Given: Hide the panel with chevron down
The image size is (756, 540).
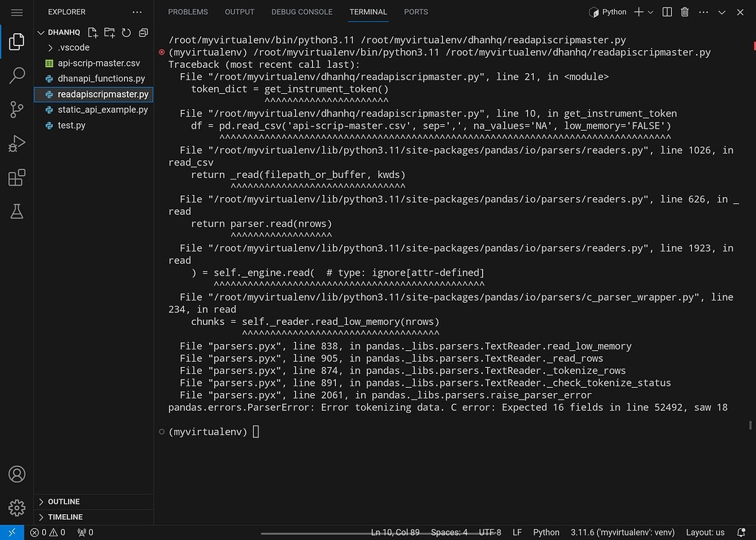Looking at the screenshot, I should pyautogui.click(x=722, y=12).
